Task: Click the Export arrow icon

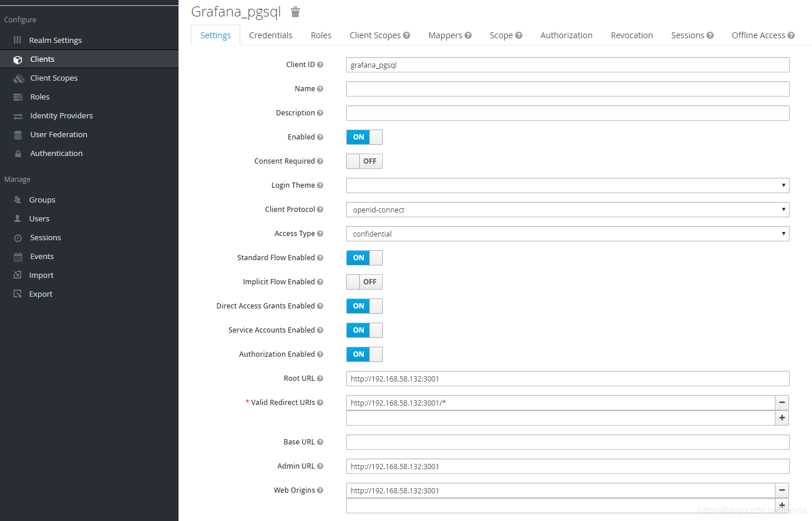Action: (x=18, y=294)
